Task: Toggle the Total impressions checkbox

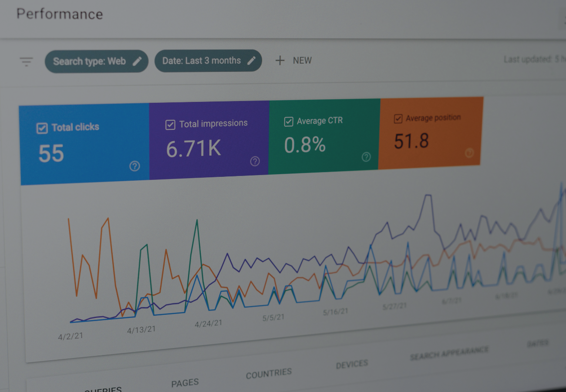Action: [170, 125]
